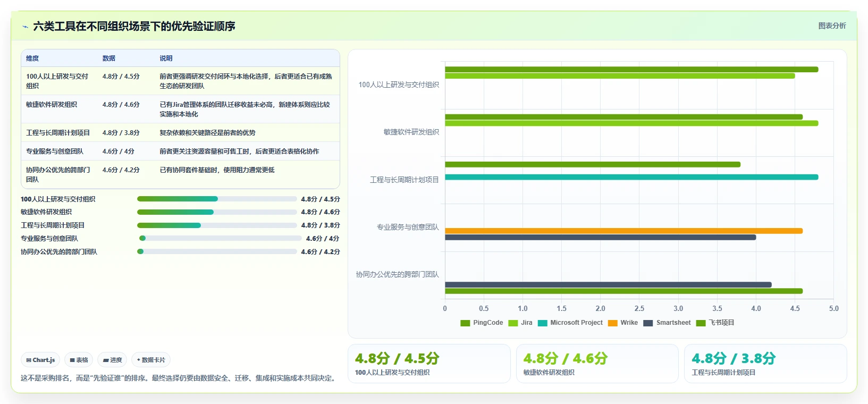Click chart axis label 工程与长周期计划项目
The image size is (868, 404).
(x=404, y=180)
